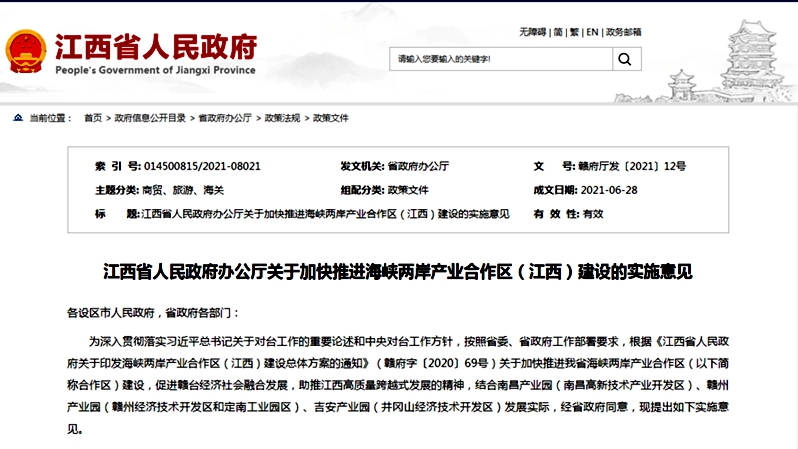This screenshot has height=449, width=798.
Task: Switch to traditional Chinese 繁
Action: tap(574, 32)
